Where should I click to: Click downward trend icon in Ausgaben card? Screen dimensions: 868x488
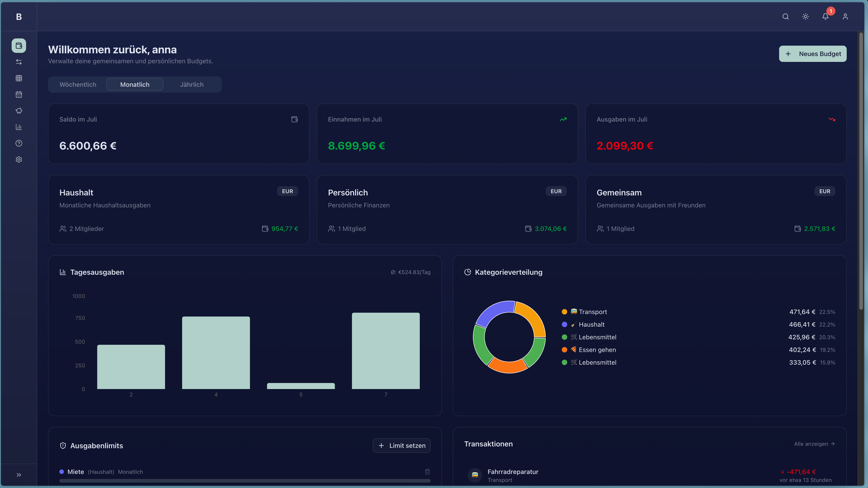pyautogui.click(x=832, y=119)
